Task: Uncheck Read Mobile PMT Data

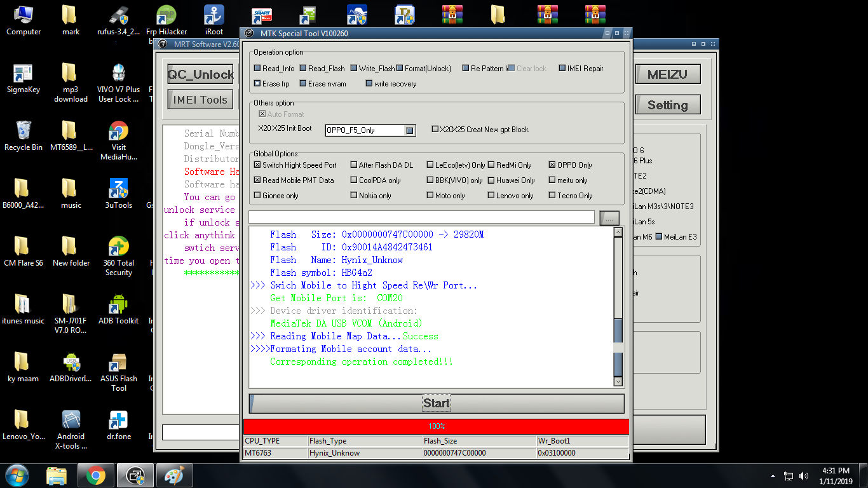Action: point(257,180)
